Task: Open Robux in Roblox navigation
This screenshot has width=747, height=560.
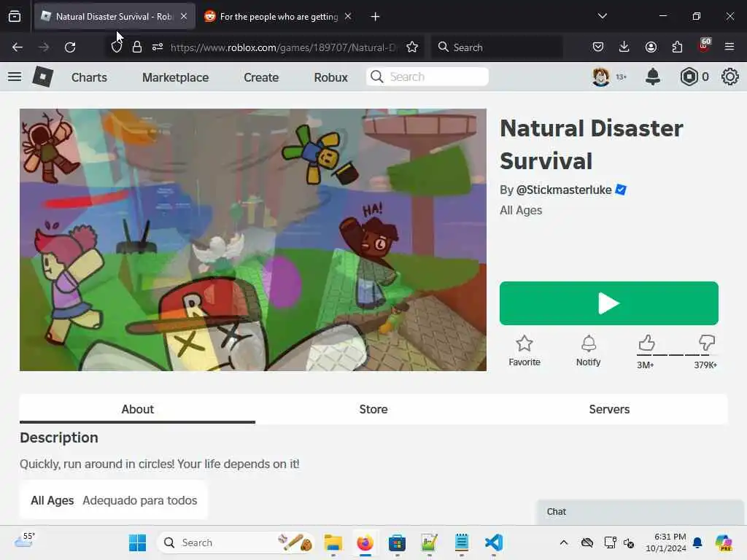Action: coord(330,77)
